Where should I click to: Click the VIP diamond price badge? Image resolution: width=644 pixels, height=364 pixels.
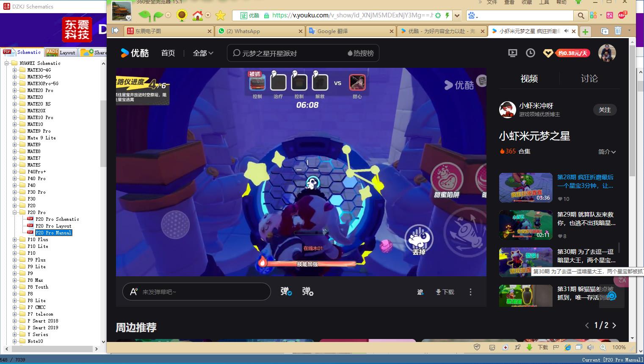[566, 53]
